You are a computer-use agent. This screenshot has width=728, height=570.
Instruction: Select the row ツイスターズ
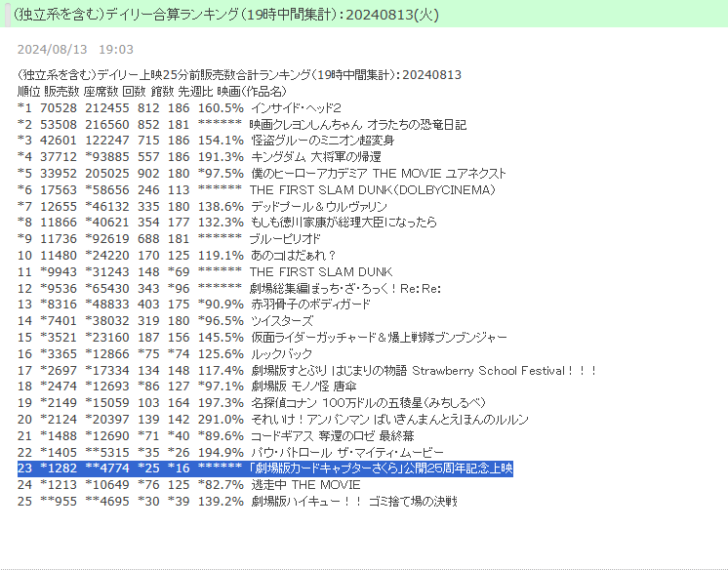(165, 320)
